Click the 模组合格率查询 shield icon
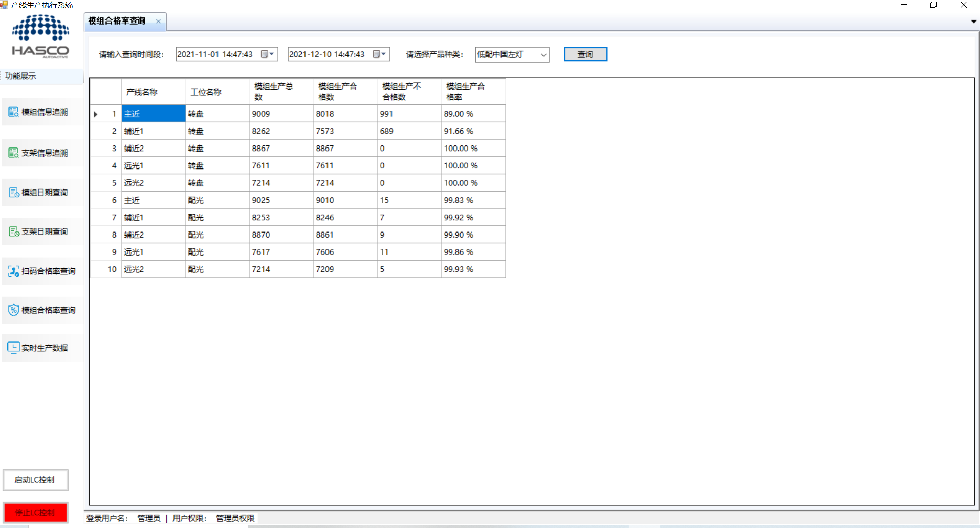The width and height of the screenshot is (980, 528). pyautogui.click(x=13, y=310)
